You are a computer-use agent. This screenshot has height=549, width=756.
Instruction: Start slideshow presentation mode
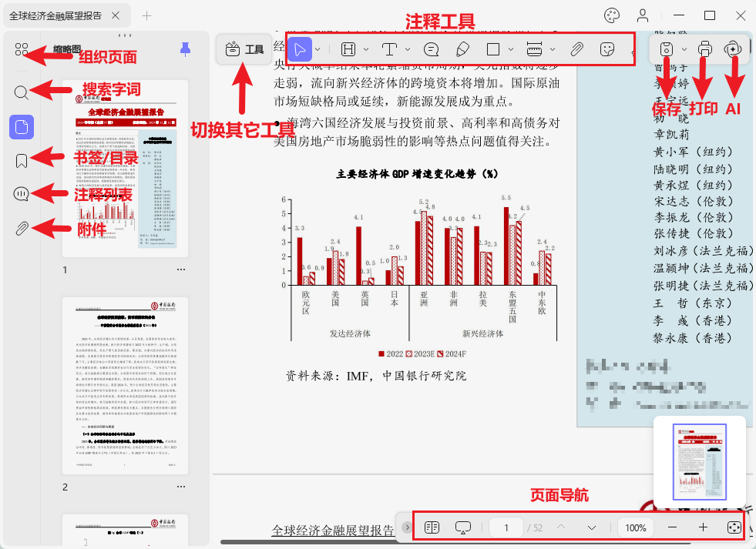[463, 527]
